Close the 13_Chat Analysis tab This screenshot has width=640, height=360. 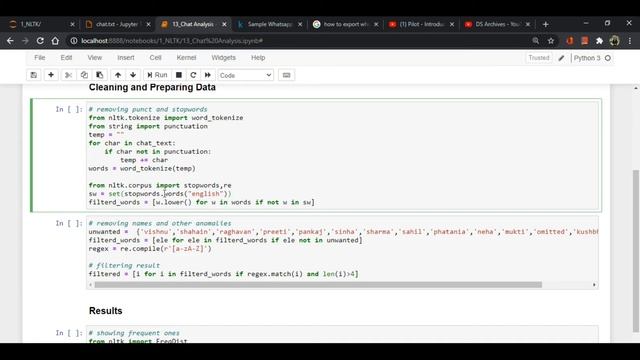pyautogui.click(x=224, y=24)
